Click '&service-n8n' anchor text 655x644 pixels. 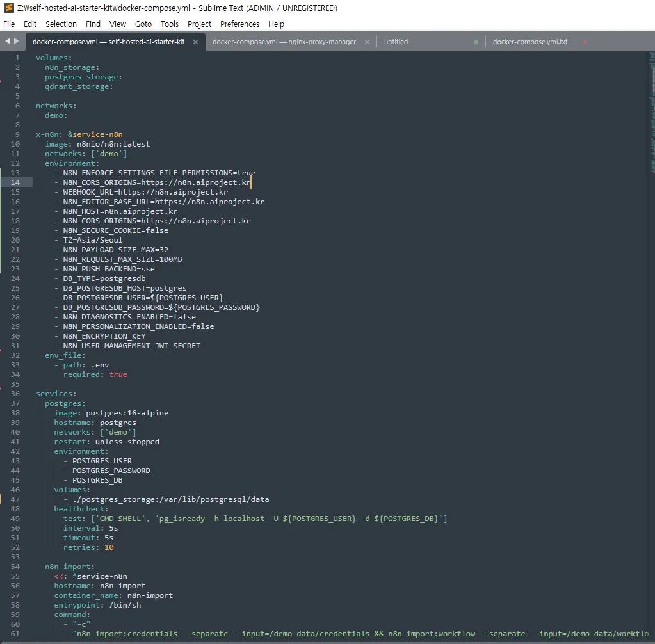[95, 134]
